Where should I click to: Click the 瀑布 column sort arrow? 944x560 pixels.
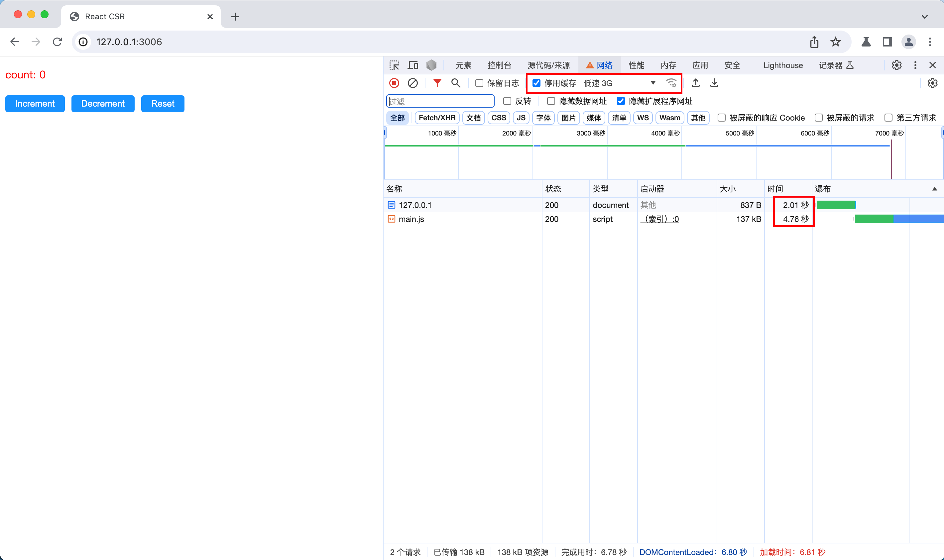pyautogui.click(x=934, y=189)
